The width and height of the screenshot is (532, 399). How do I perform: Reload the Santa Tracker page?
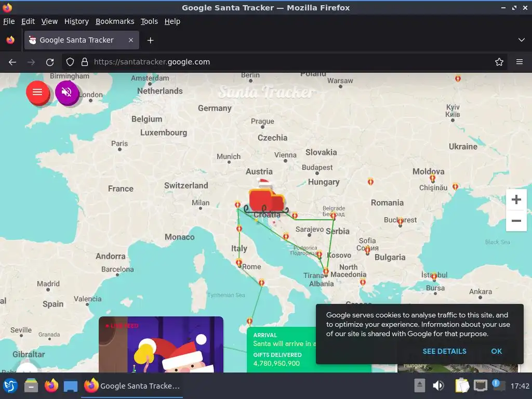click(x=50, y=62)
